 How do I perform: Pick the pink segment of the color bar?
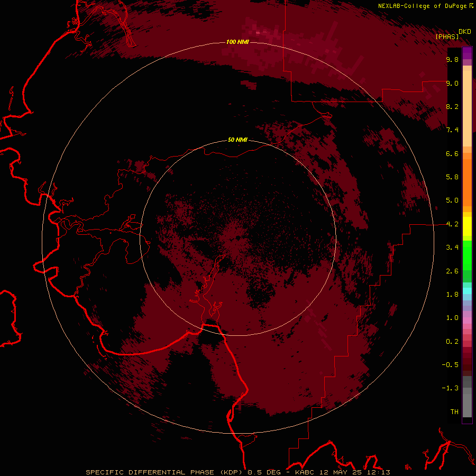(x=467, y=321)
